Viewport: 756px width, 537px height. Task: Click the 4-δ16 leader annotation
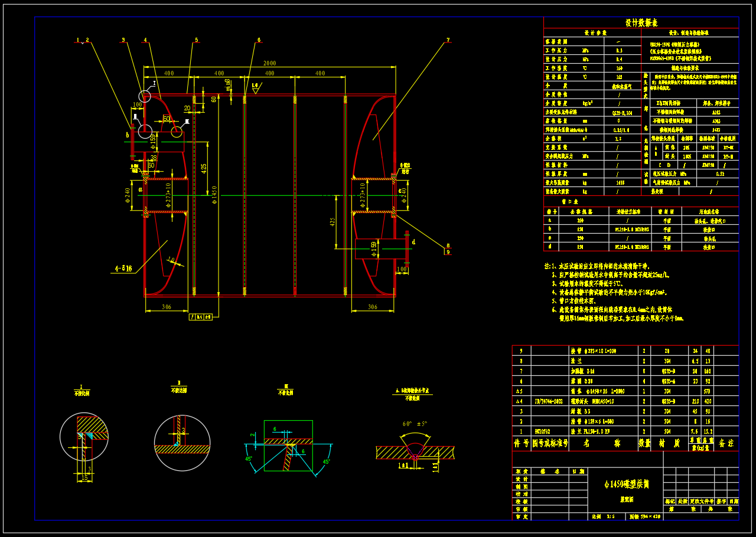[x=122, y=268]
